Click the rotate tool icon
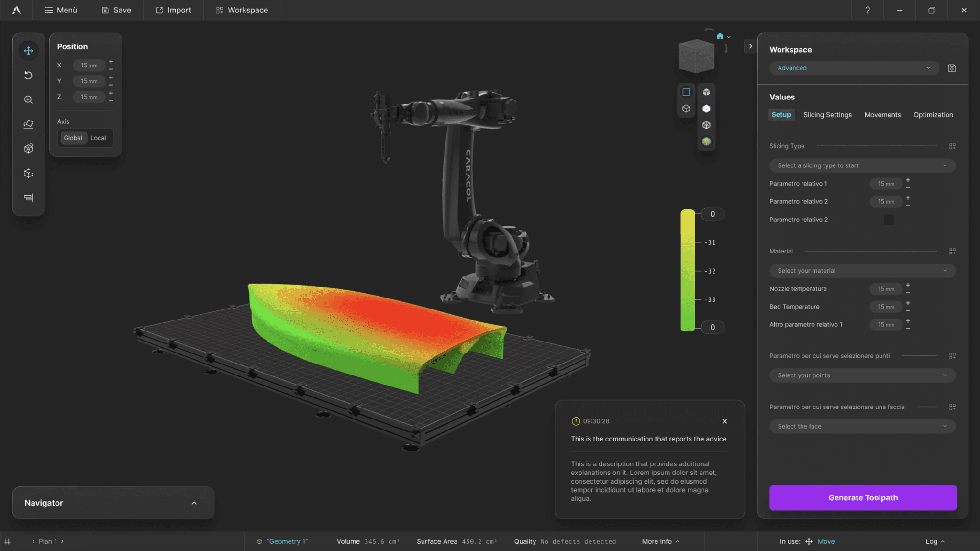 coord(29,75)
